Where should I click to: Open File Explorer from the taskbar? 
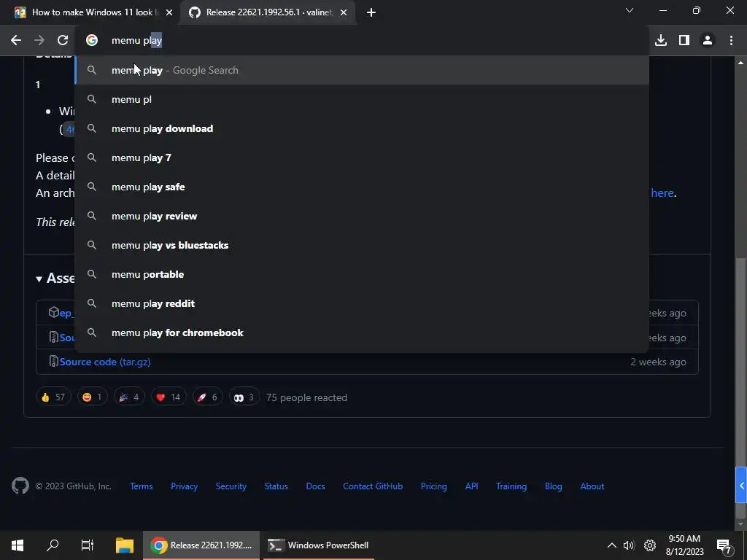pos(125,545)
